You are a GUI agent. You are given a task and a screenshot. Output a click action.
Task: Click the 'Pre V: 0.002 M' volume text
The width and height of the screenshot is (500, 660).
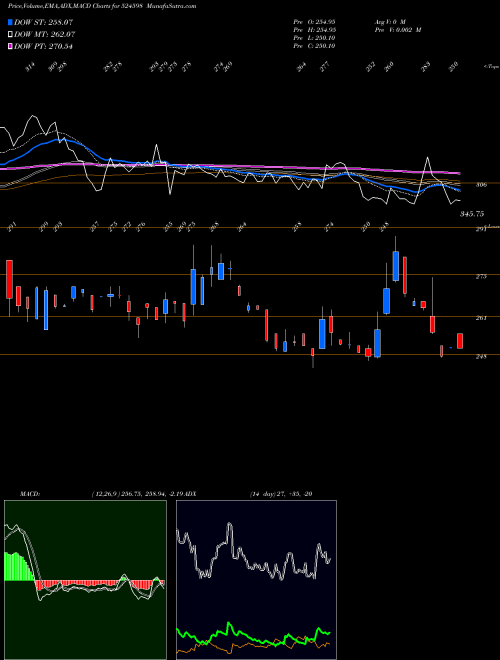click(x=398, y=30)
